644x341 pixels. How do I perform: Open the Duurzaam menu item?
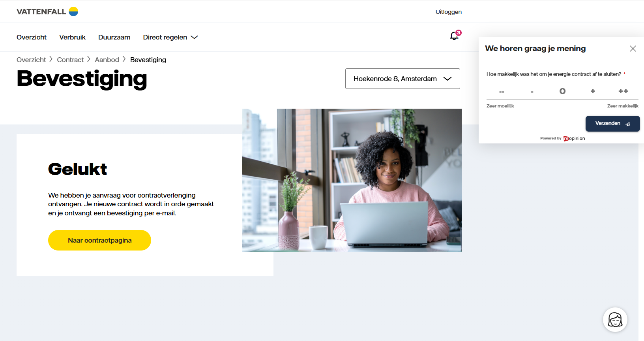114,37
